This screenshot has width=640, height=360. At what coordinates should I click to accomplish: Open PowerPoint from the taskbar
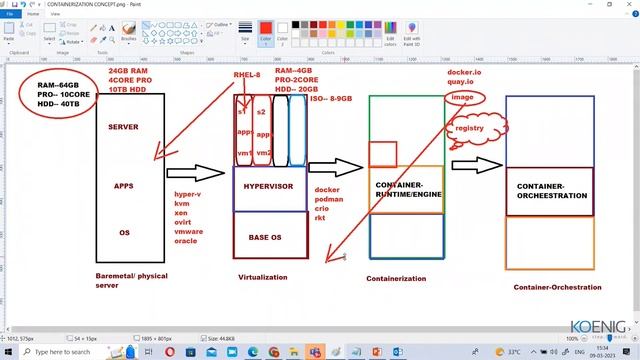[x=377, y=351]
